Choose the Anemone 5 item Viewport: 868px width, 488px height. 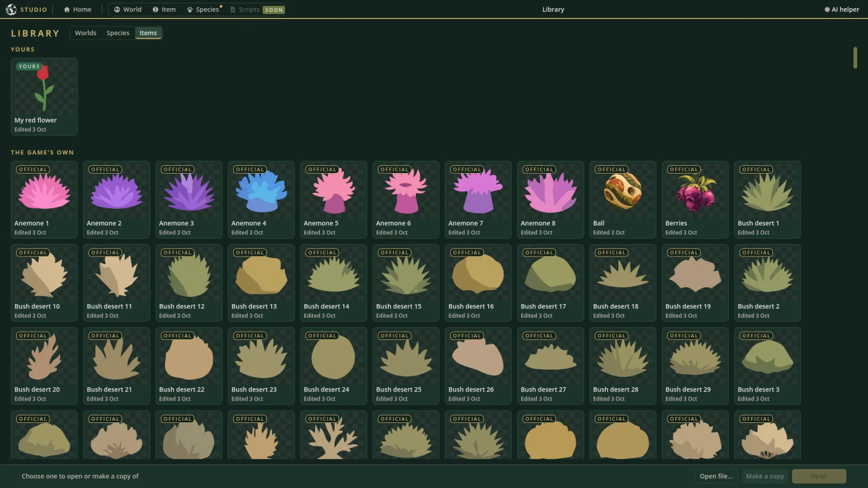point(334,200)
